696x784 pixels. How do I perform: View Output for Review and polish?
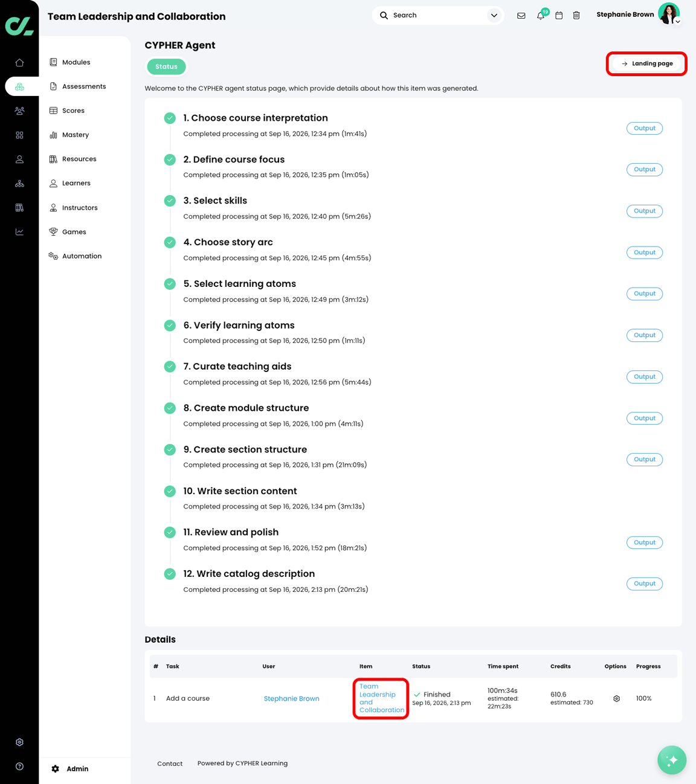645,542
